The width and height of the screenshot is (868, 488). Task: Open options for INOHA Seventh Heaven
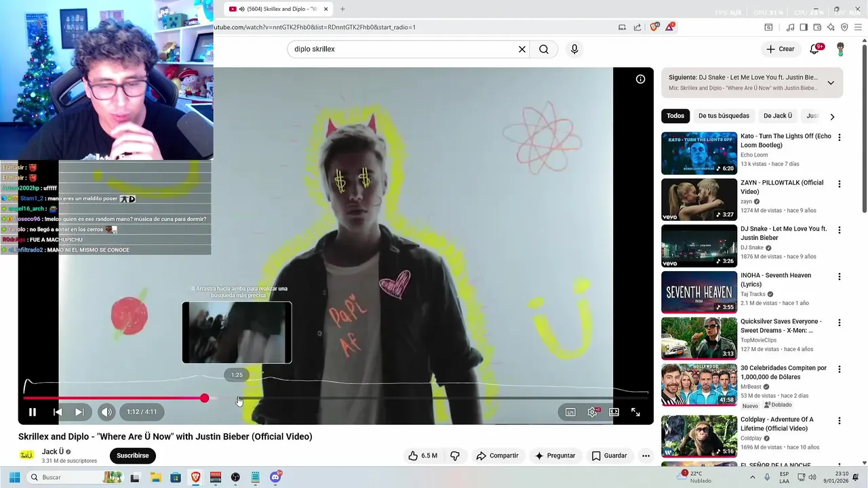coord(839,277)
